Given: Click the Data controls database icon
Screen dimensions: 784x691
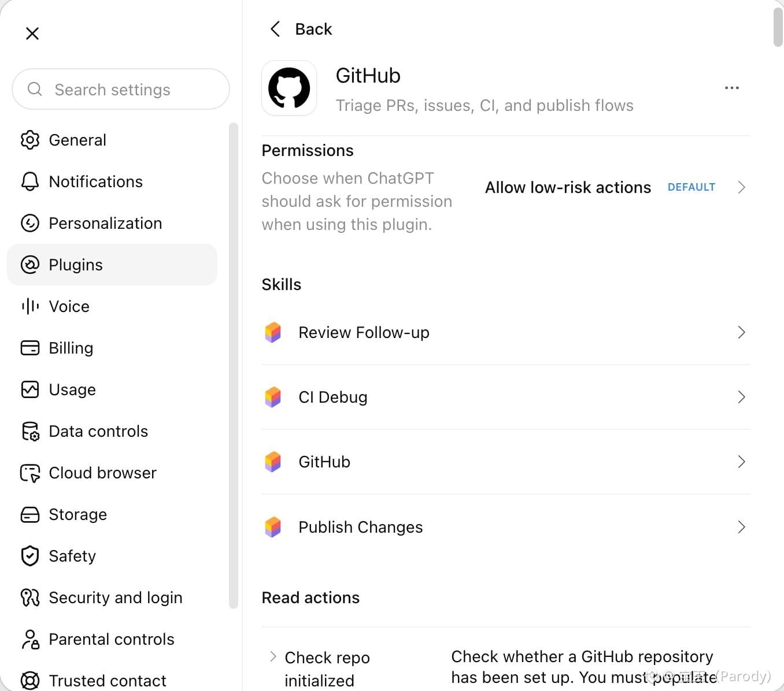Looking at the screenshot, I should 30,431.
